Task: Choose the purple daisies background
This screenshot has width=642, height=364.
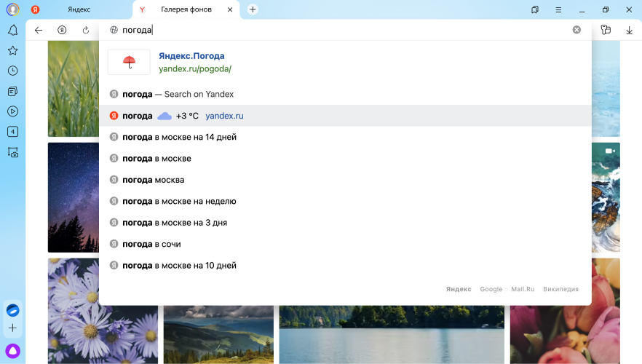Action: coord(103,311)
